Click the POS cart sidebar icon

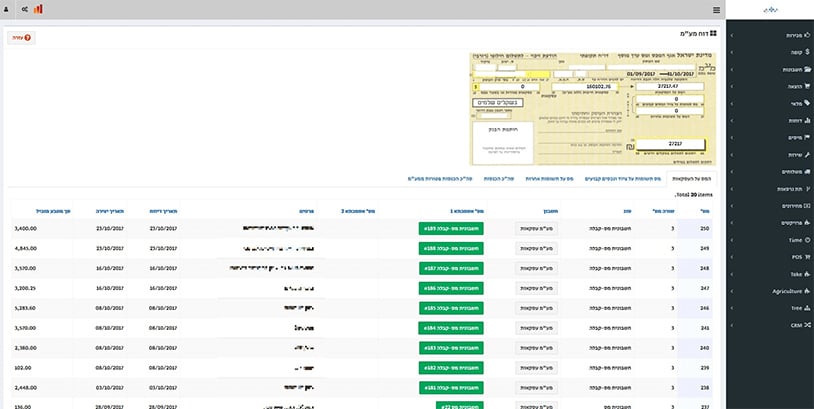(x=807, y=257)
